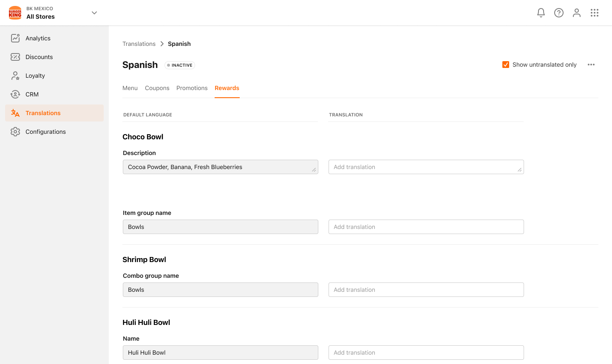Click the CRM sidebar icon
Screen dimensions: 612x364
click(x=15, y=94)
